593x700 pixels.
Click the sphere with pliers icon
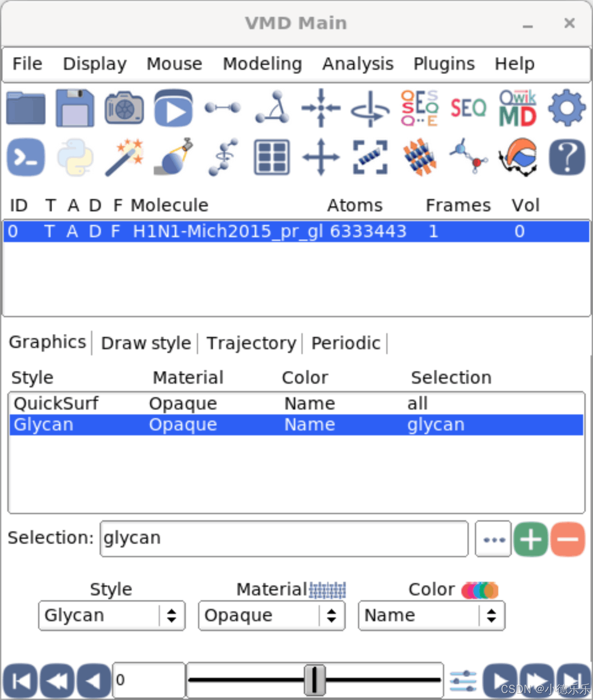point(173,157)
